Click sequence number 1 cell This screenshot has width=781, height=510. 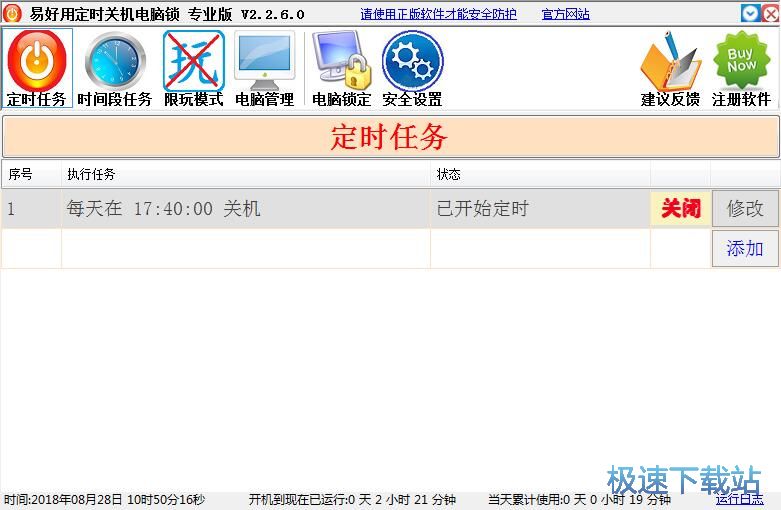coord(31,208)
